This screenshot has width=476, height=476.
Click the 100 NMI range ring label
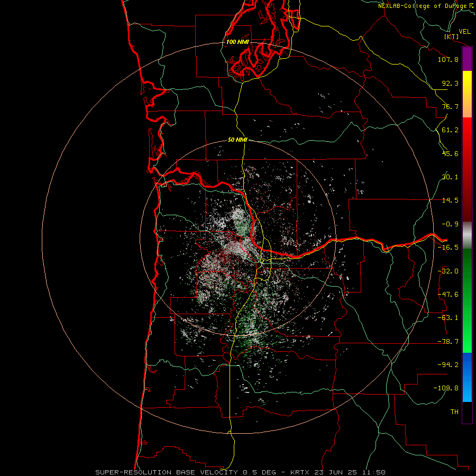coord(237,42)
